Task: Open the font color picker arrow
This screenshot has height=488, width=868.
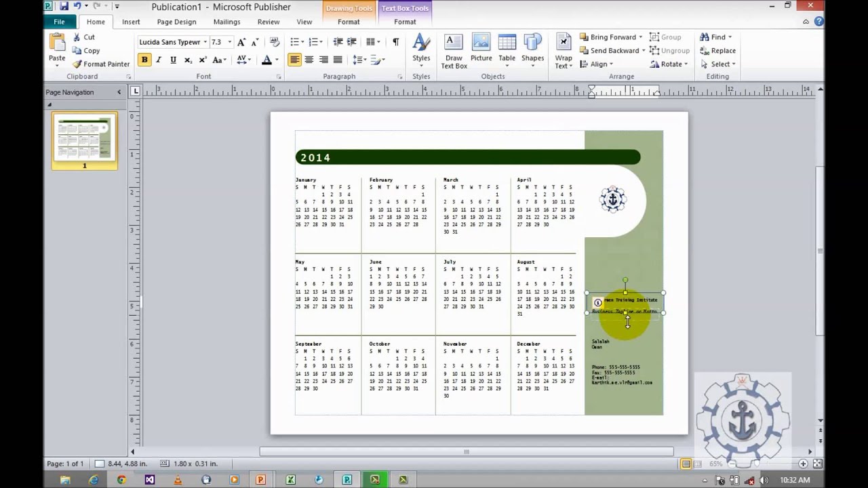Action: 275,60
